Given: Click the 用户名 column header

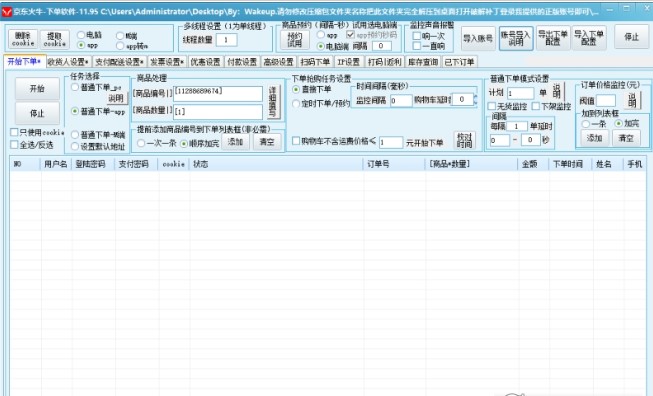Looking at the screenshot, I should pyautogui.click(x=56, y=164).
